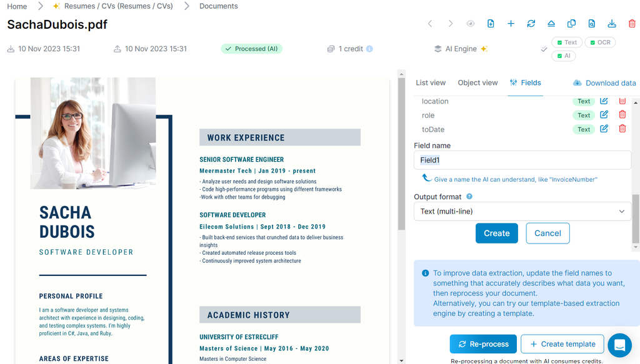Screen dimensions: 640x364
Task: Click the reprocess circular arrows icon
Action: coord(531,23)
